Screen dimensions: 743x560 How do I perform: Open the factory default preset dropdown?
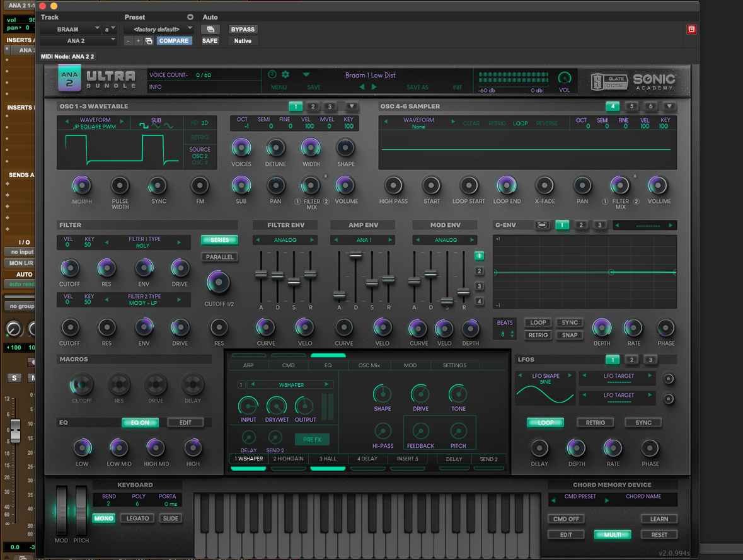coord(159,29)
